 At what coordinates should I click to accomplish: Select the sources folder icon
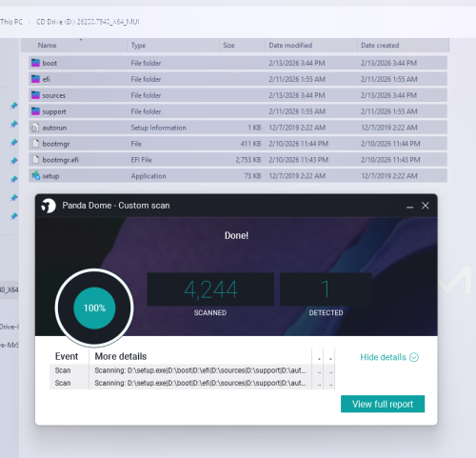[35, 95]
